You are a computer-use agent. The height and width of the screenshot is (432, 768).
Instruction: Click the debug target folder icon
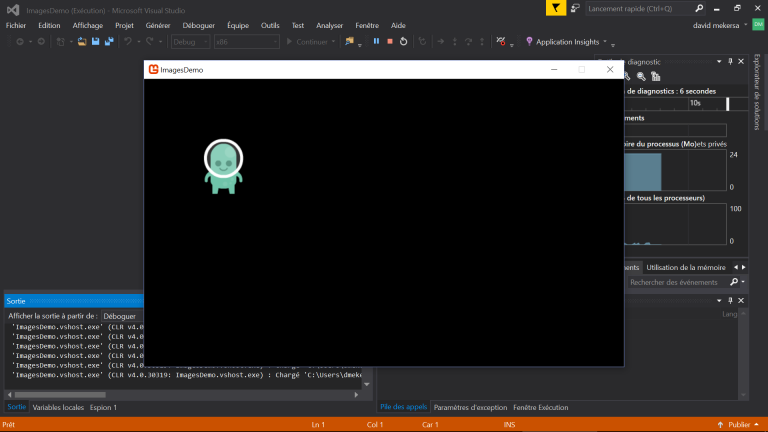tap(349, 42)
